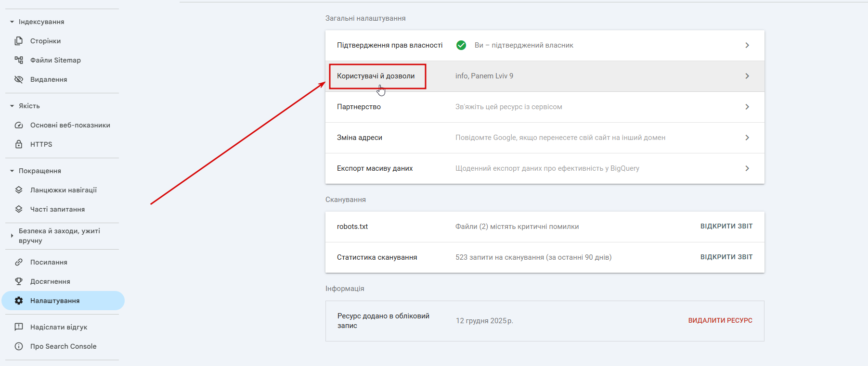Click the HTTPS lock icon

coord(19,144)
